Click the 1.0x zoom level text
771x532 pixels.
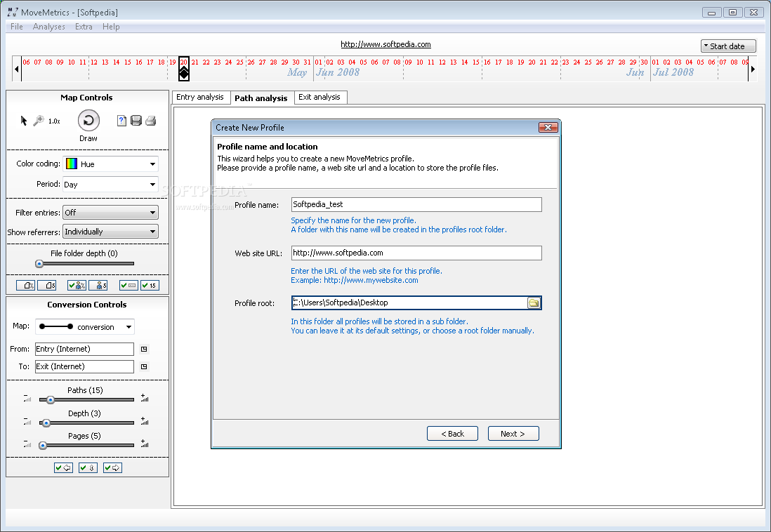pos(54,121)
